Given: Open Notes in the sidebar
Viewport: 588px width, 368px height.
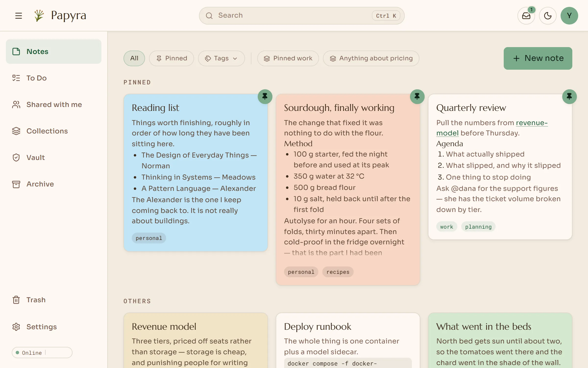Looking at the screenshot, I should pos(54,52).
